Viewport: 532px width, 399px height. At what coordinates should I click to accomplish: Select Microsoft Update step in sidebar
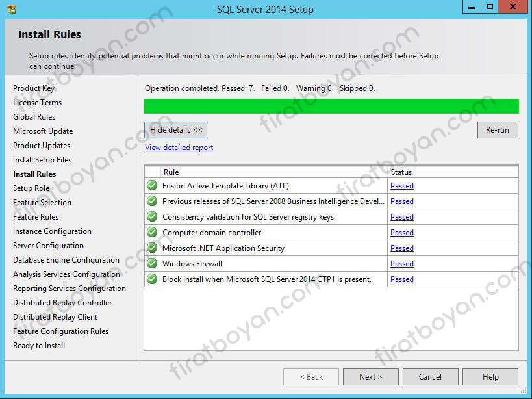click(x=43, y=131)
